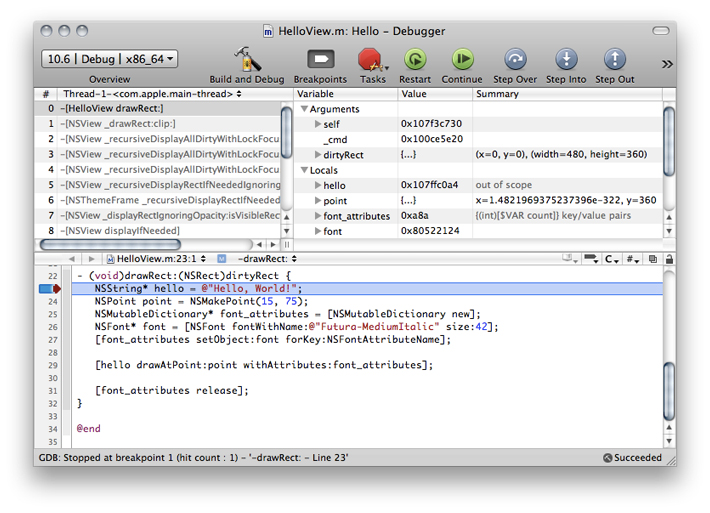The image size is (710, 513).
Task: Click the Build and Debug hammer icon
Action: [246, 60]
